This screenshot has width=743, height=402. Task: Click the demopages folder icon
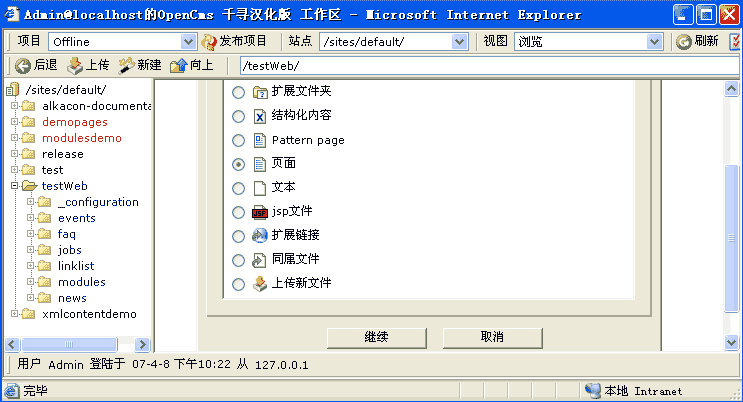coord(28,122)
